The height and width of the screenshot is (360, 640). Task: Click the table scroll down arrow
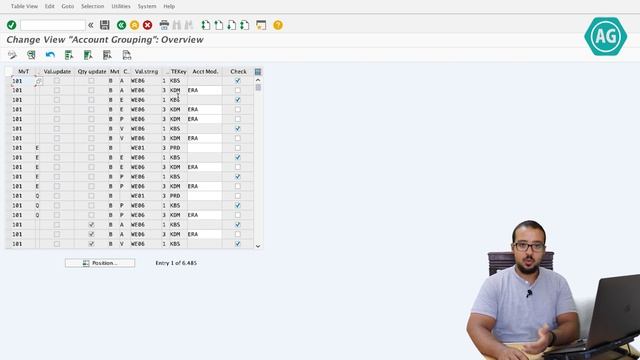click(258, 246)
